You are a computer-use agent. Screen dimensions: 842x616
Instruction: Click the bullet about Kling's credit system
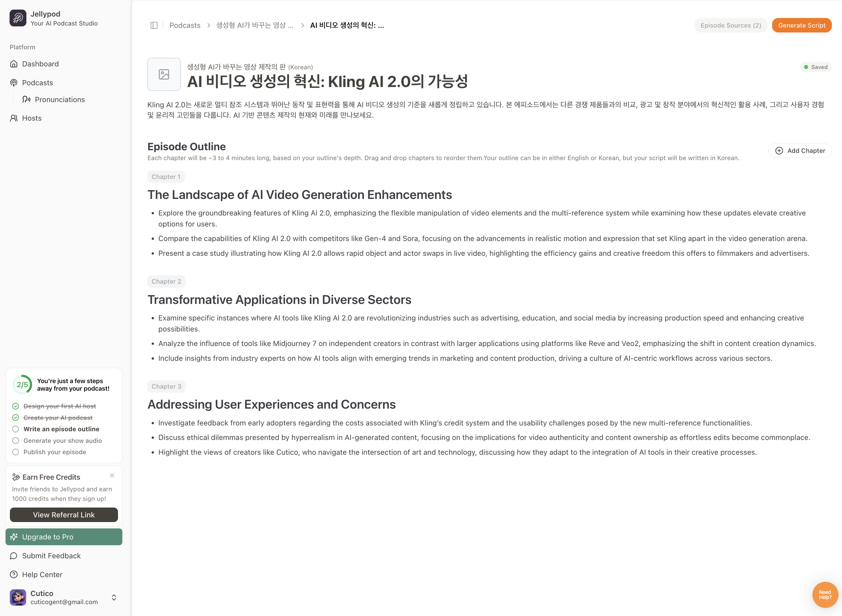coord(455,423)
